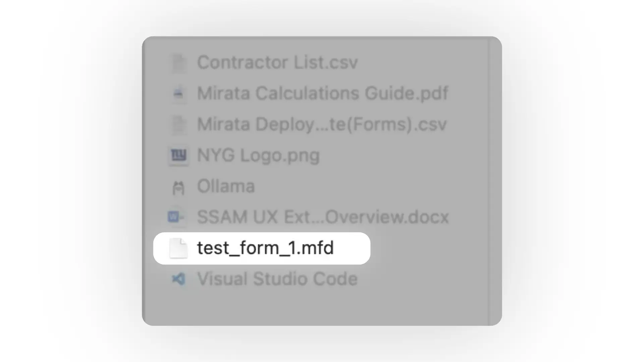Click the CSV icon for Mirata Deploy file
The width and height of the screenshot is (644, 362).
tap(178, 125)
